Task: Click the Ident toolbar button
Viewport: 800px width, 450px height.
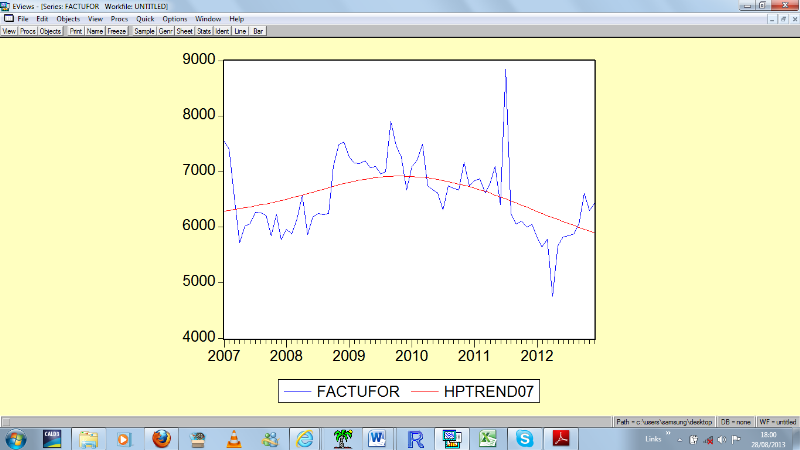Action: (222, 31)
